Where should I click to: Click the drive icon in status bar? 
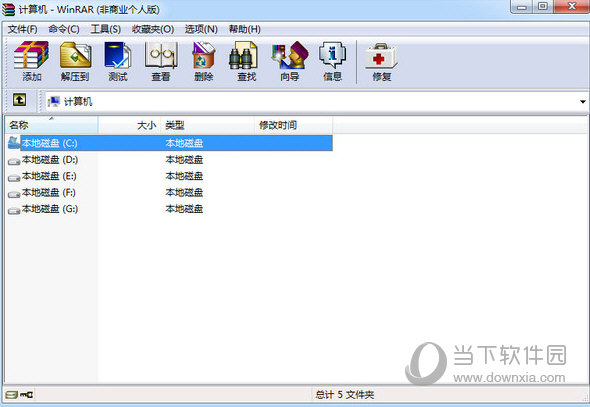pyautogui.click(x=12, y=395)
